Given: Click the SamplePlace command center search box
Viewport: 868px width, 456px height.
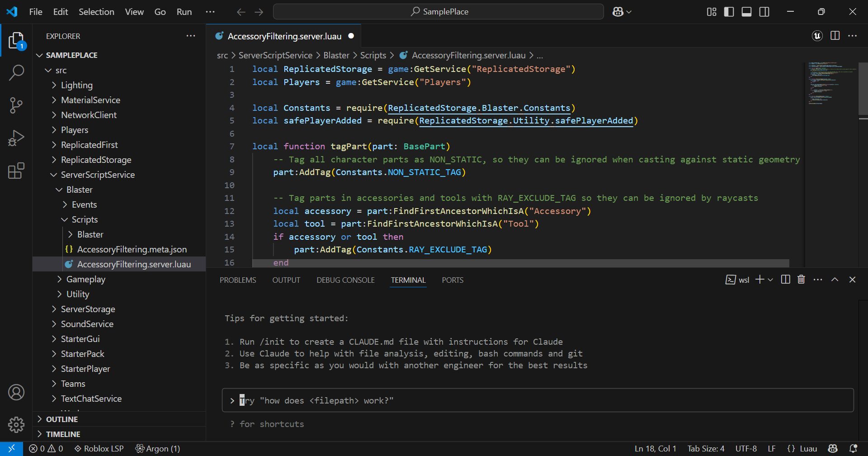Looking at the screenshot, I should tap(439, 12).
